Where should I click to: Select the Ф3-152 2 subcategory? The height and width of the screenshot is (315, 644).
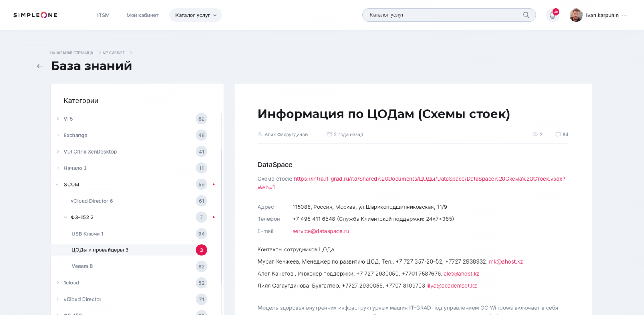pos(82,218)
